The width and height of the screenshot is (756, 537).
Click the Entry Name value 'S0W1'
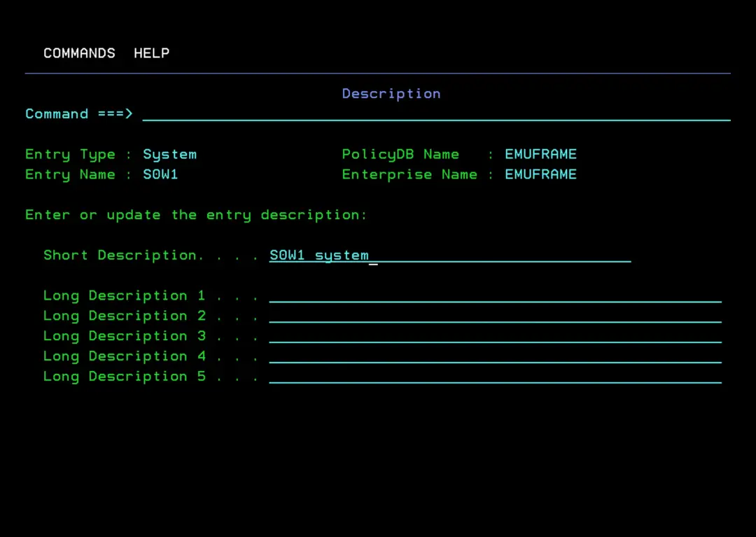coord(160,174)
